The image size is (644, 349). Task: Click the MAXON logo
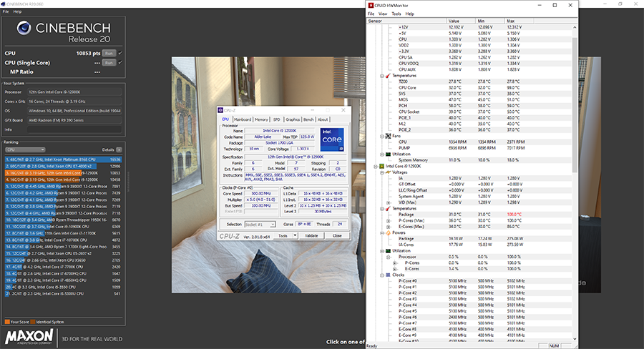(x=29, y=337)
